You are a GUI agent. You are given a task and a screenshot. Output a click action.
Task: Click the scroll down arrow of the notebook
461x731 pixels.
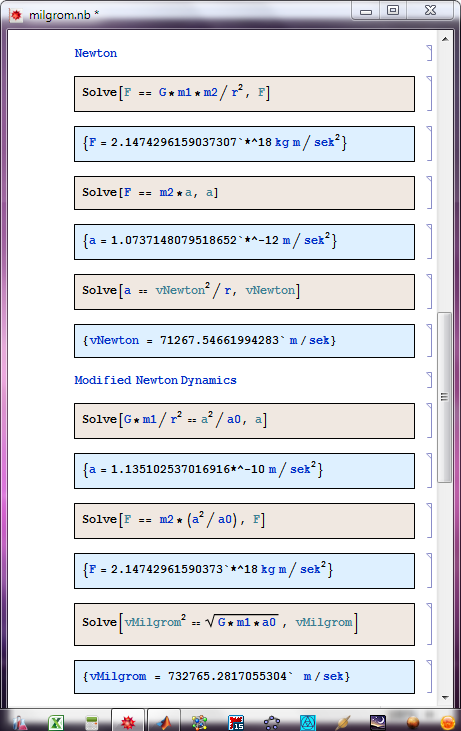445,698
